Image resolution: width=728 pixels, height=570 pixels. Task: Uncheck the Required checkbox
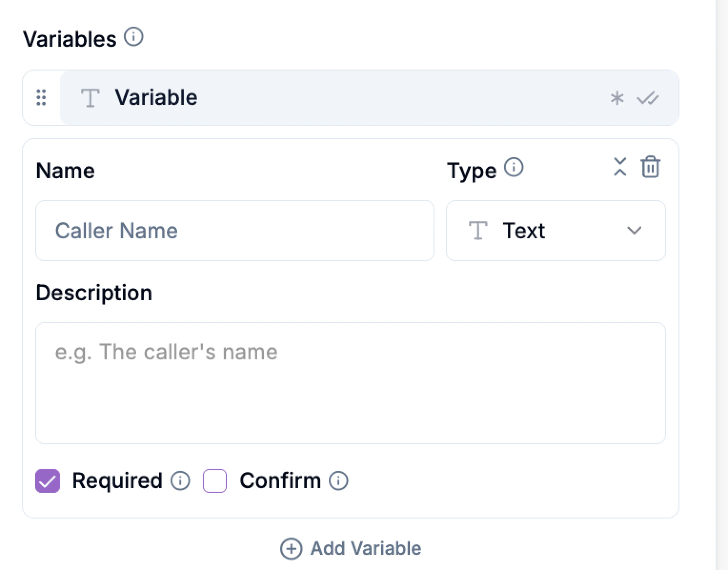47,481
